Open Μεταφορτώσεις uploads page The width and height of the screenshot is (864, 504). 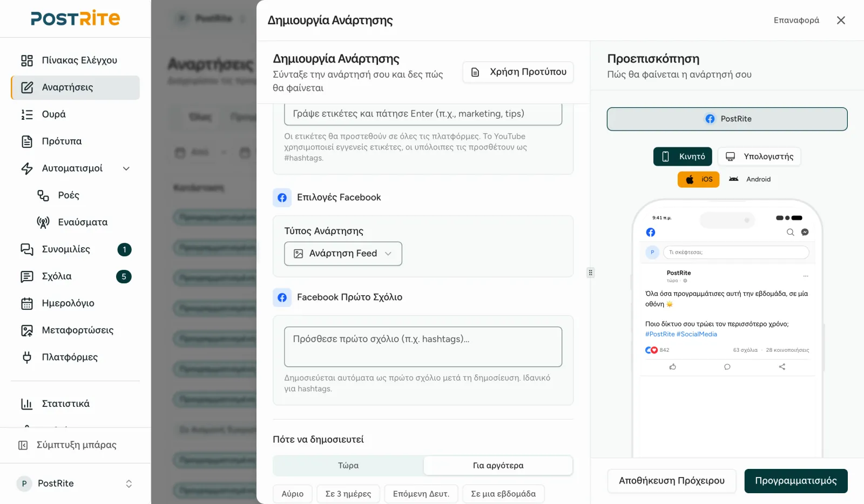(75, 330)
